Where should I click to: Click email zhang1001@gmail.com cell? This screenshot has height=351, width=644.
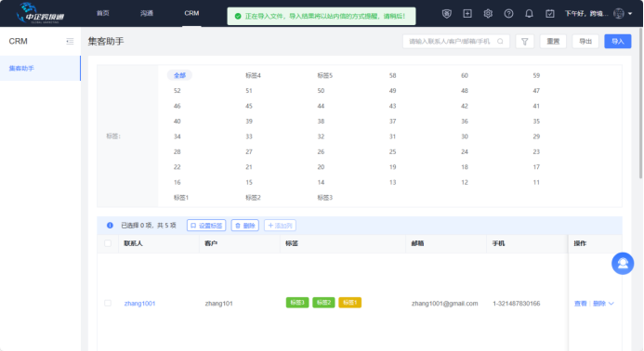pos(445,304)
